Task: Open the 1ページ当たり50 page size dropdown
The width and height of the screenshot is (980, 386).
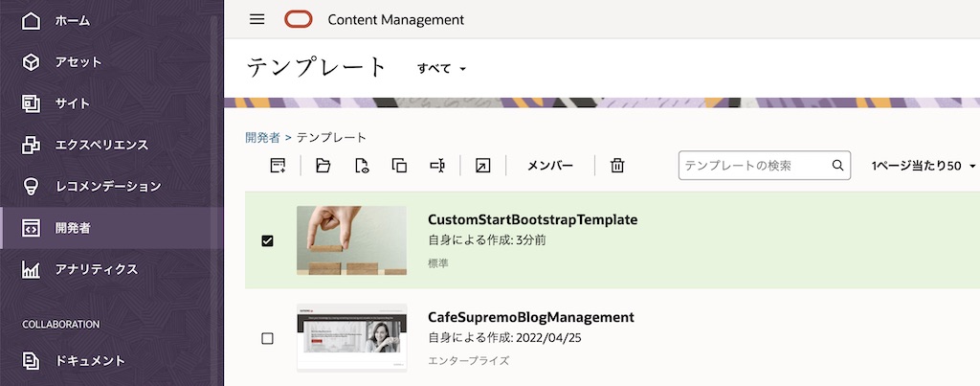Action: pos(923,166)
